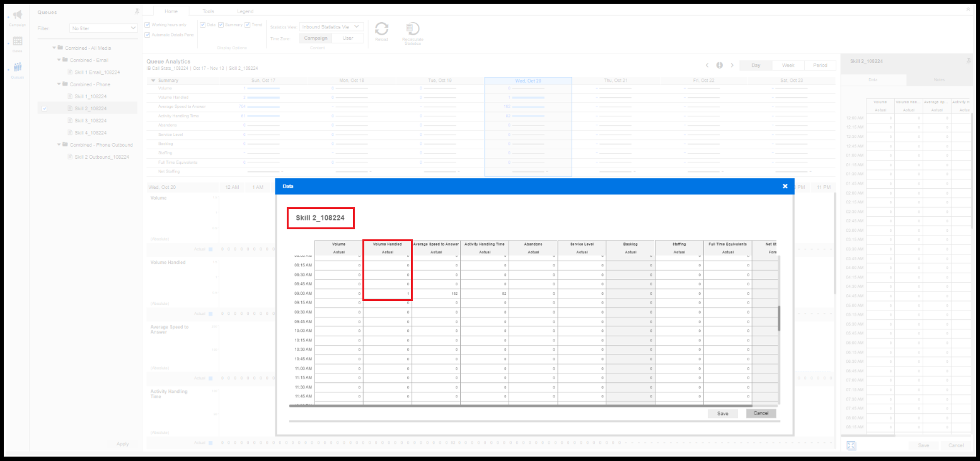The image size is (980, 461).
Task: Open the Queues sidebar icon
Action: click(18, 67)
